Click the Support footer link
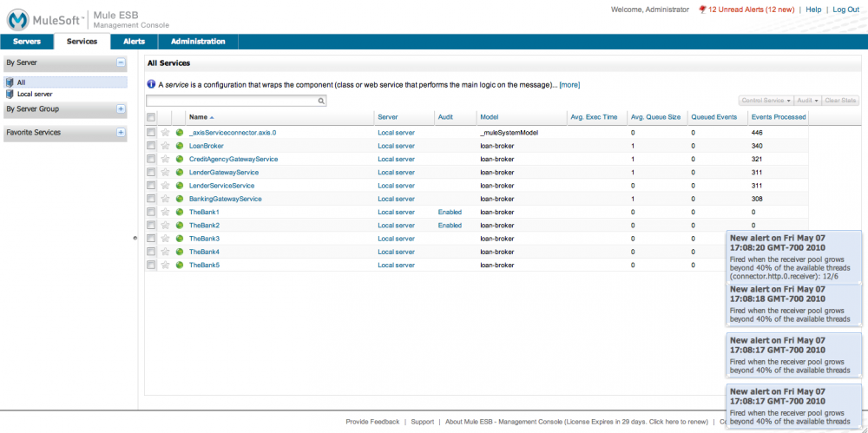 (x=423, y=422)
